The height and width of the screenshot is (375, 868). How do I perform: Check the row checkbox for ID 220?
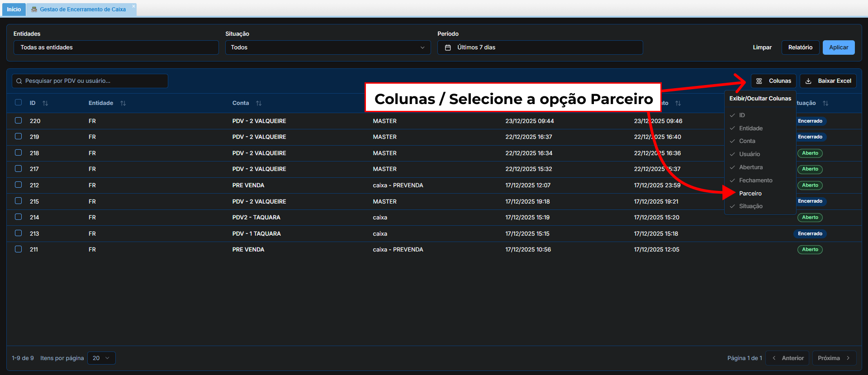tap(19, 120)
